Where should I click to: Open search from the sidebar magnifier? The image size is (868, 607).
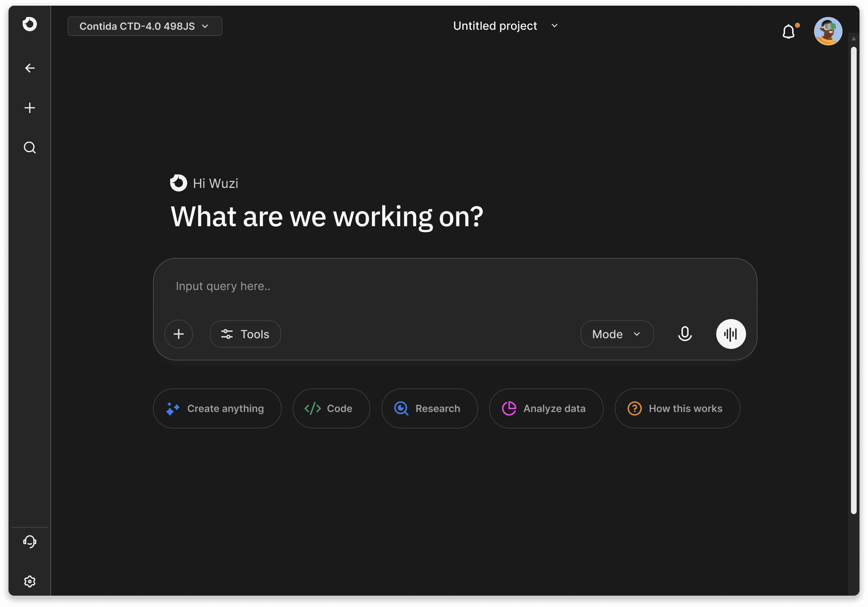(x=29, y=147)
